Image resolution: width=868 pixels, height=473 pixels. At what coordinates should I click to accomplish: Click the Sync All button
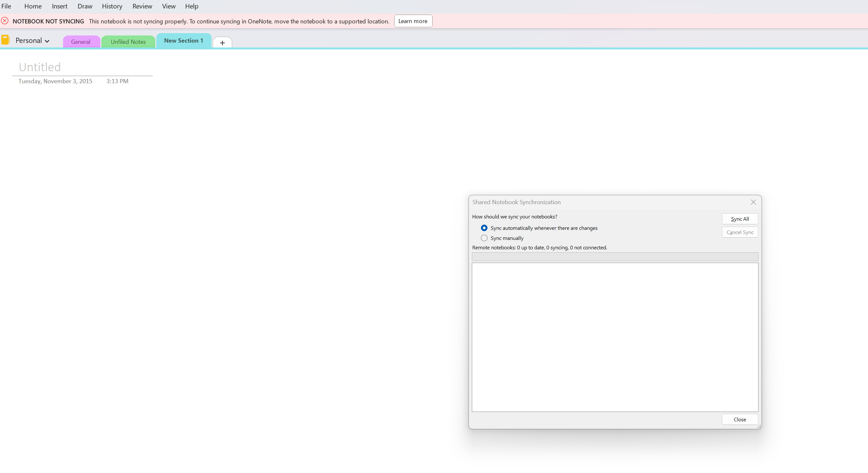(x=740, y=219)
